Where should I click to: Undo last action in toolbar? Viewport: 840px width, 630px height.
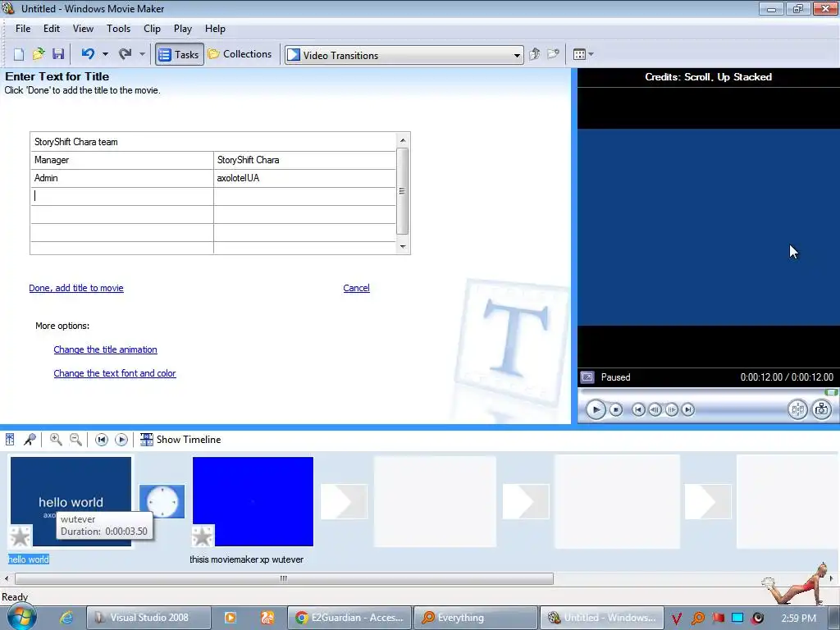click(88, 54)
